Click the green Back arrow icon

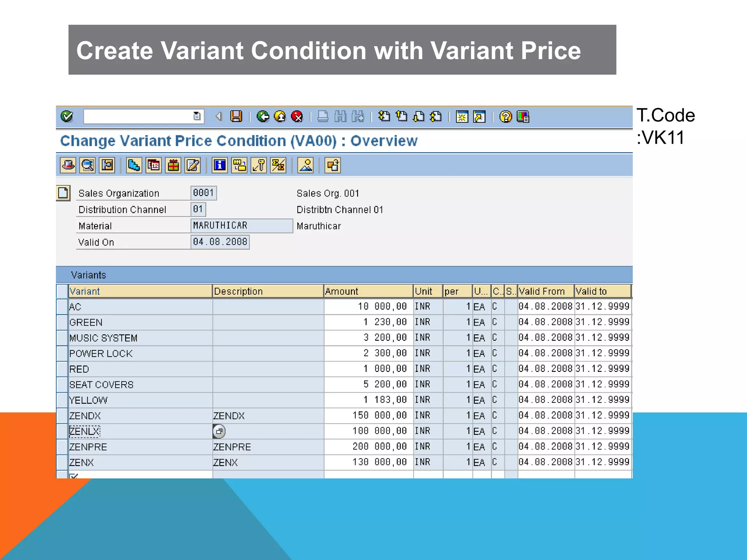[263, 117]
